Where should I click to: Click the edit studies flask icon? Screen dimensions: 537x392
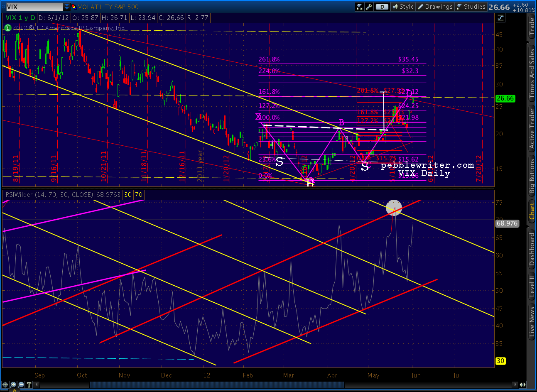pos(359,7)
